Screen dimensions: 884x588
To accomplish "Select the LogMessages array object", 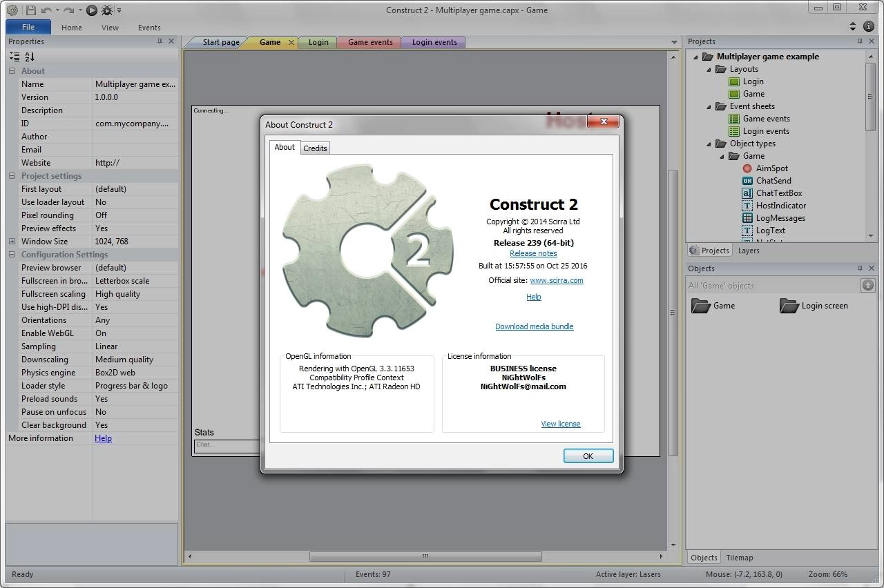I will coord(780,218).
